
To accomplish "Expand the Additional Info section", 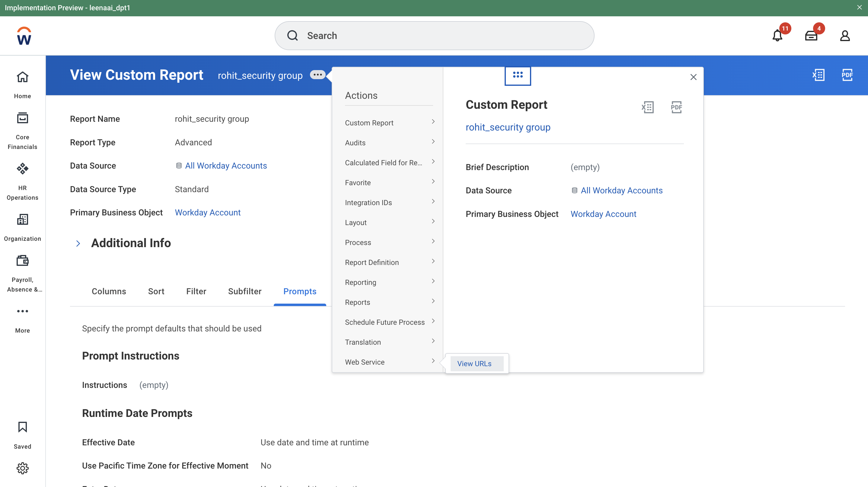I will tap(78, 243).
